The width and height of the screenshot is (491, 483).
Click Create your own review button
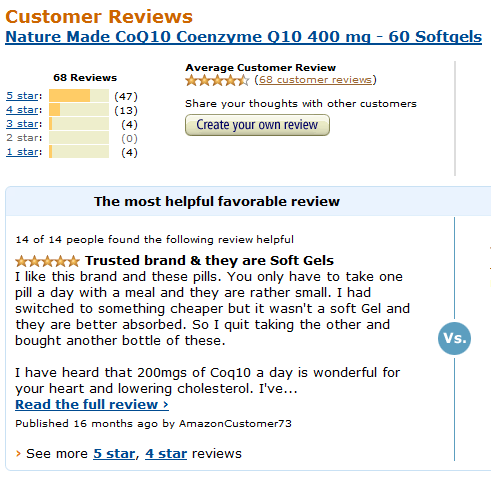257,125
